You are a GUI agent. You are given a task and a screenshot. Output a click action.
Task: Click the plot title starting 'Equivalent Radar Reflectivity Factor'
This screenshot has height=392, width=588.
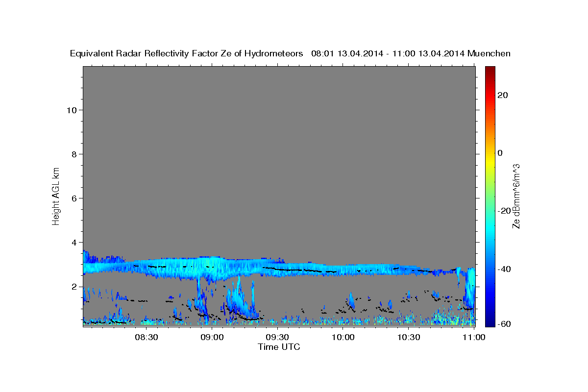click(x=291, y=53)
